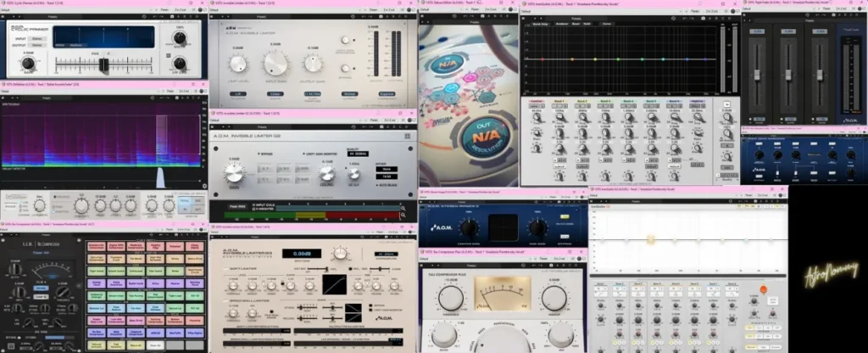Open L/R mode selector in Invisible Limiter
Screen dimensions: 868x353
238,93
